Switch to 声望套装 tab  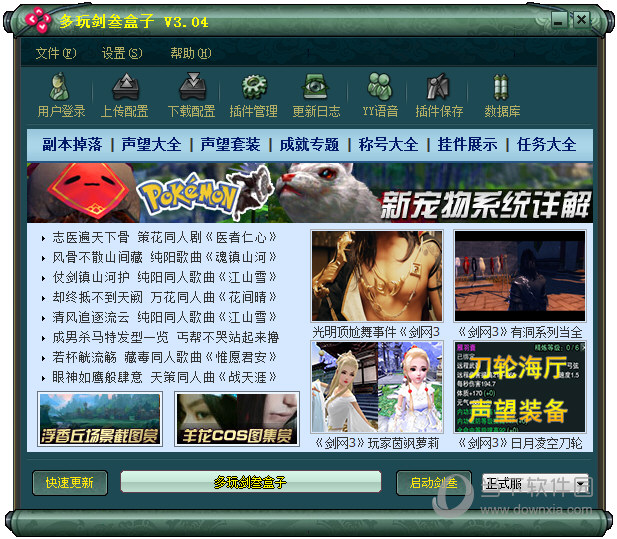231,144
